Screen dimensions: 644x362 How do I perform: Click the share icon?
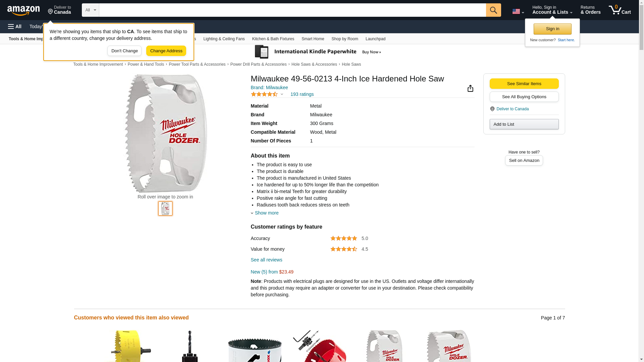(x=470, y=88)
